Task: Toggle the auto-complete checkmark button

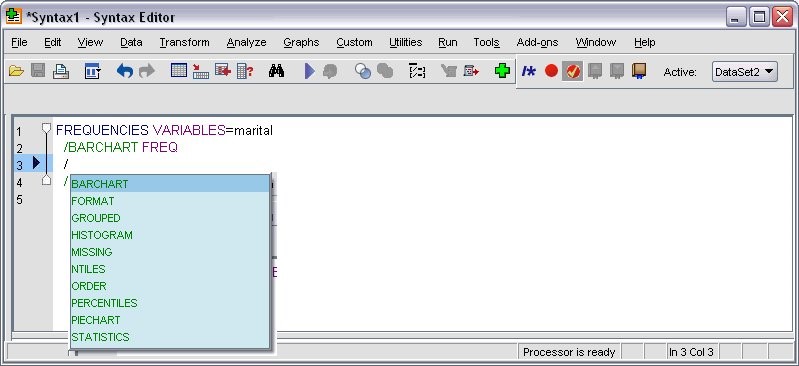Action: point(573,71)
